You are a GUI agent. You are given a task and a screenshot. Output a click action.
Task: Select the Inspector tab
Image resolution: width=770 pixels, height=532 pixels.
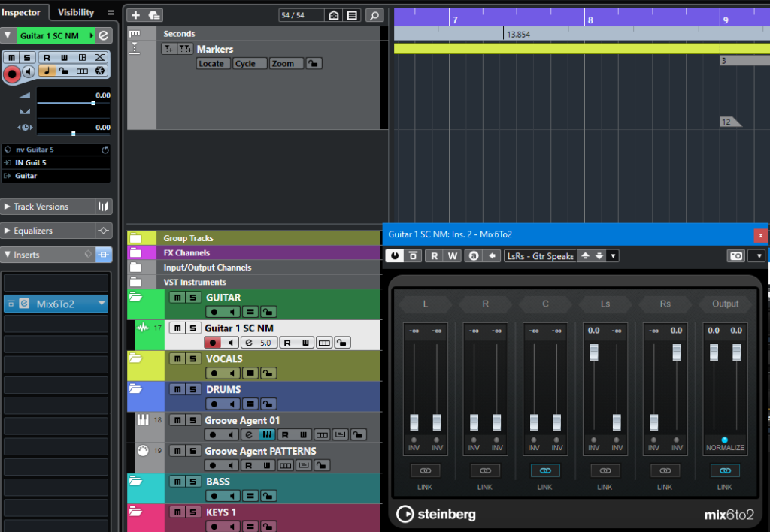pyautogui.click(x=20, y=12)
